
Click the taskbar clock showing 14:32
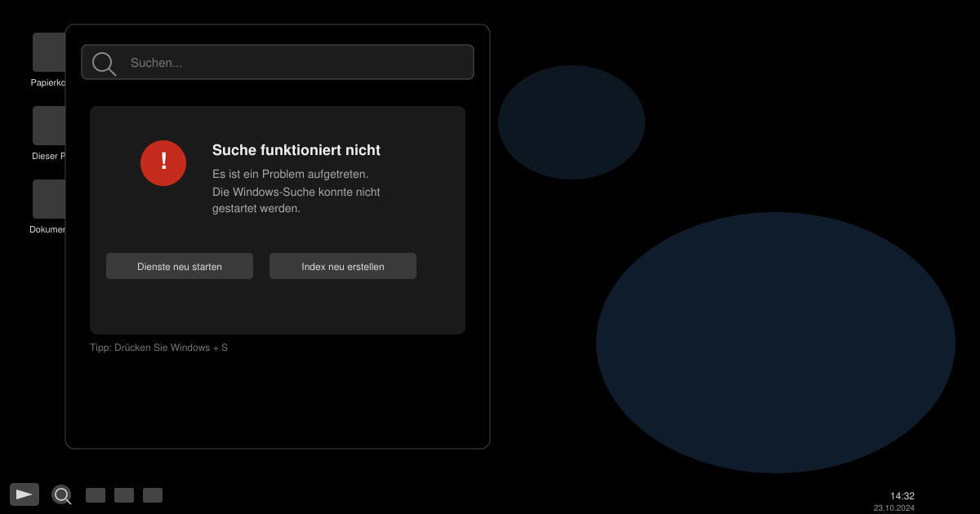pyautogui.click(x=902, y=496)
